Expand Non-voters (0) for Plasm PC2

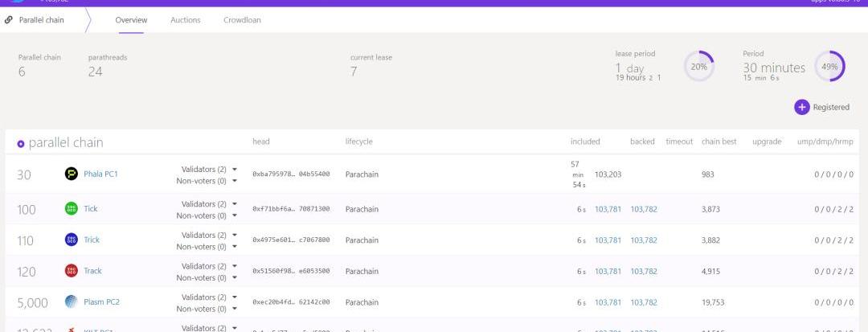(234, 309)
